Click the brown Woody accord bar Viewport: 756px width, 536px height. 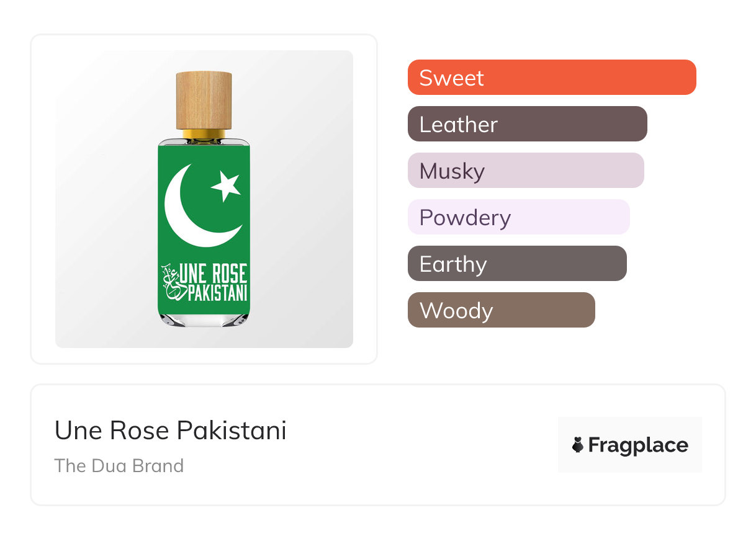tap(501, 310)
